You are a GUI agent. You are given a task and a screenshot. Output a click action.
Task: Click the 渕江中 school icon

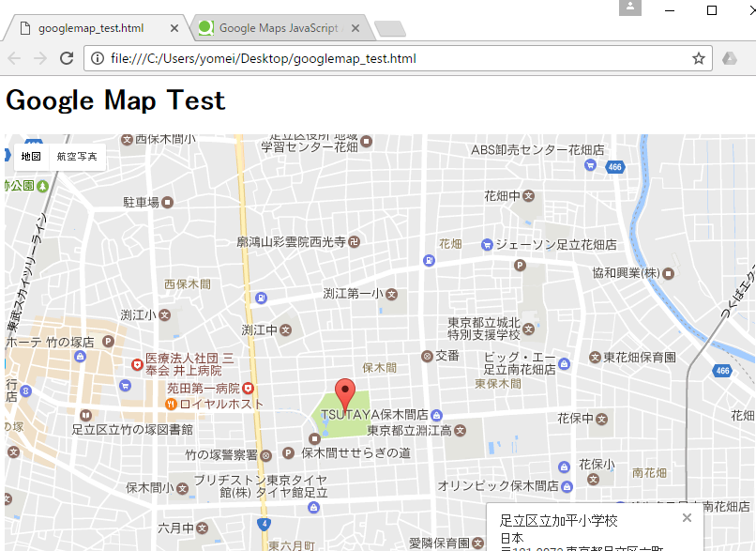[285, 330]
